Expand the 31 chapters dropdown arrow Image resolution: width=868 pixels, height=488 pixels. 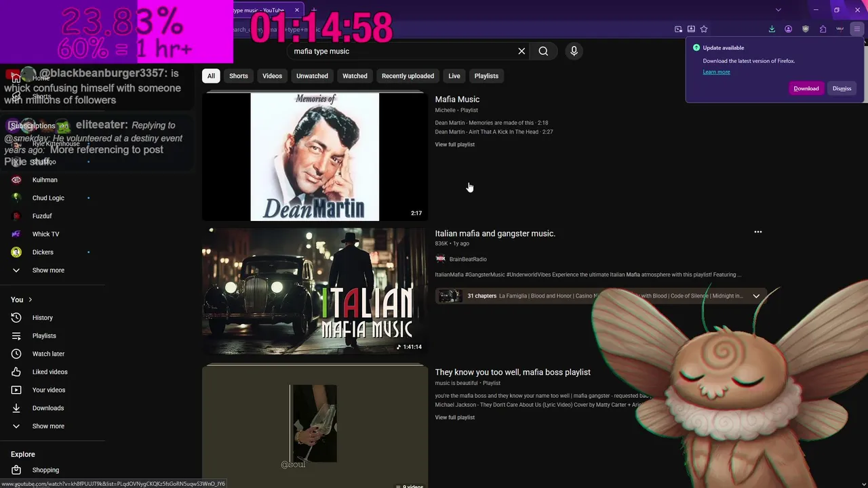tap(756, 296)
